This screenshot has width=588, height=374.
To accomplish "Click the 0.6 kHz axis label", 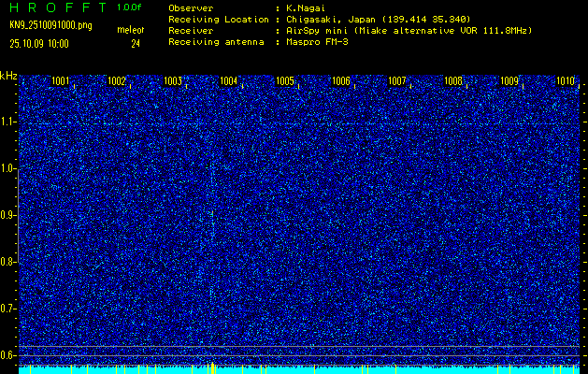I will [x=8, y=355].
